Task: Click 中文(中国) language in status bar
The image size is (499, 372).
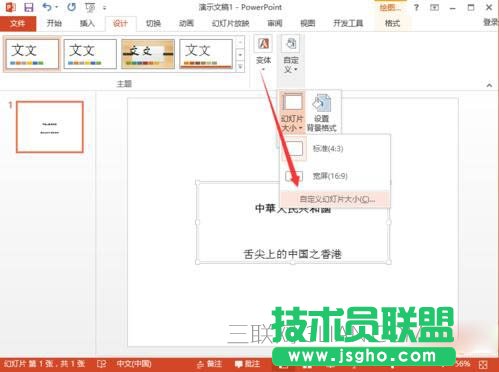Action: 134,364
